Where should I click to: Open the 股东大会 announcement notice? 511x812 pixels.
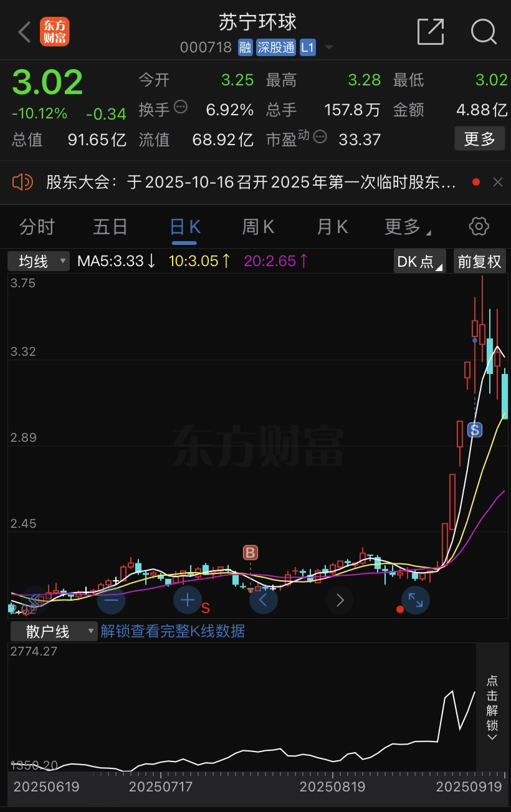(251, 182)
